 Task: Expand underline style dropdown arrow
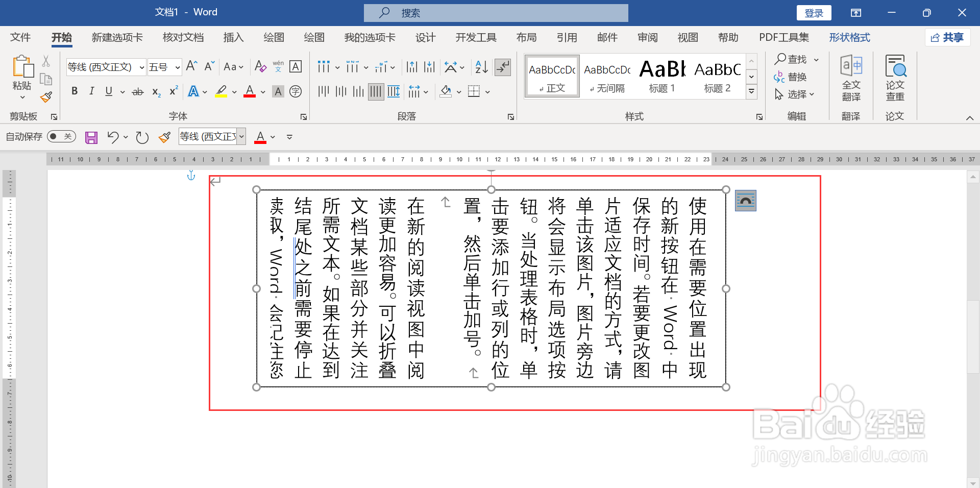point(122,92)
